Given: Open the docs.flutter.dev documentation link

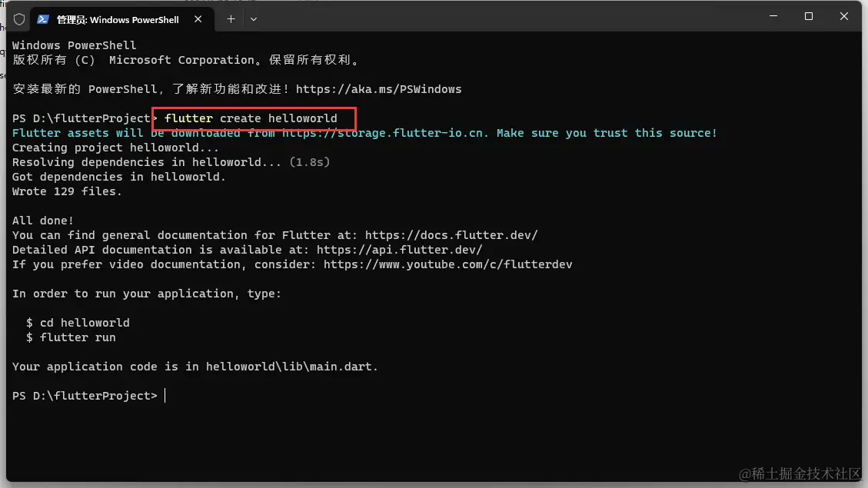Looking at the screenshot, I should [451, 235].
